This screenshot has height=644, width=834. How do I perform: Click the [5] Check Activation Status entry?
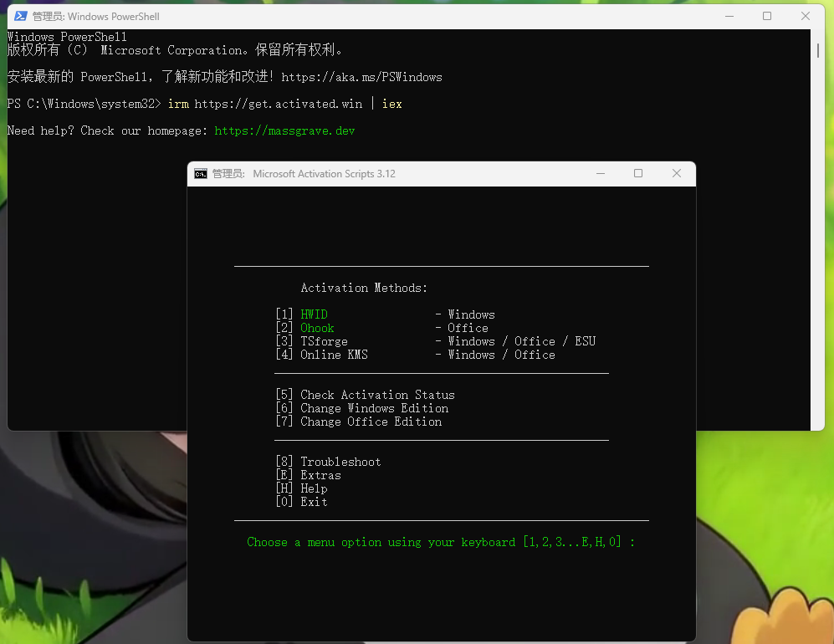365,395
